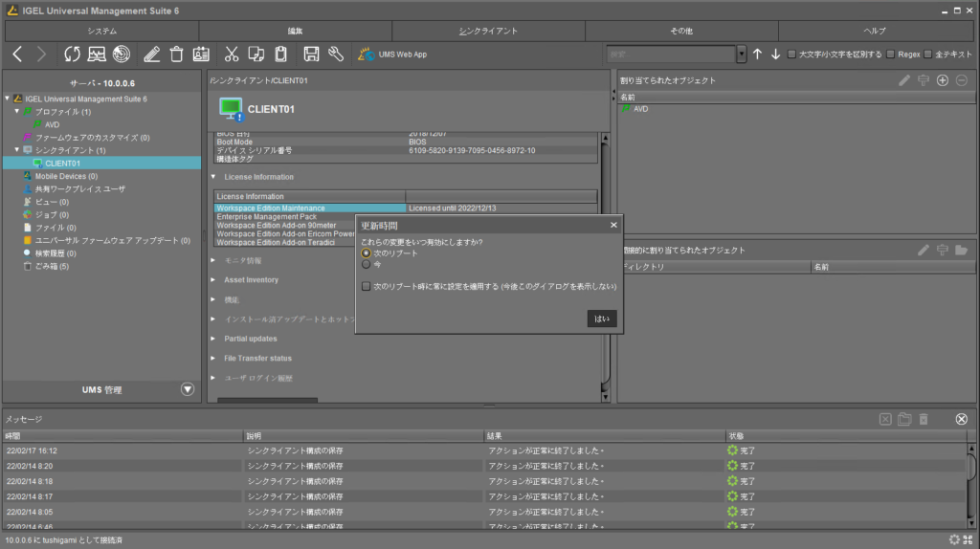Expand the Asset Inventory section
The image size is (980, 549).
(x=213, y=280)
